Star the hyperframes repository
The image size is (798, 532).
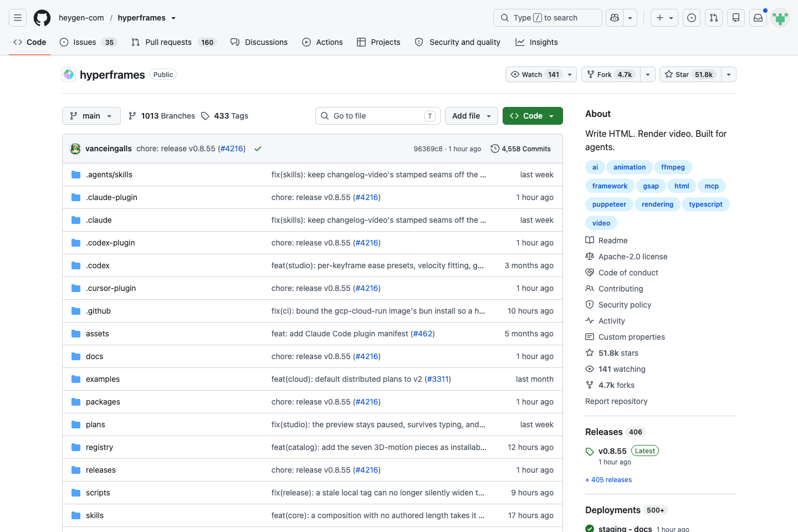point(690,74)
